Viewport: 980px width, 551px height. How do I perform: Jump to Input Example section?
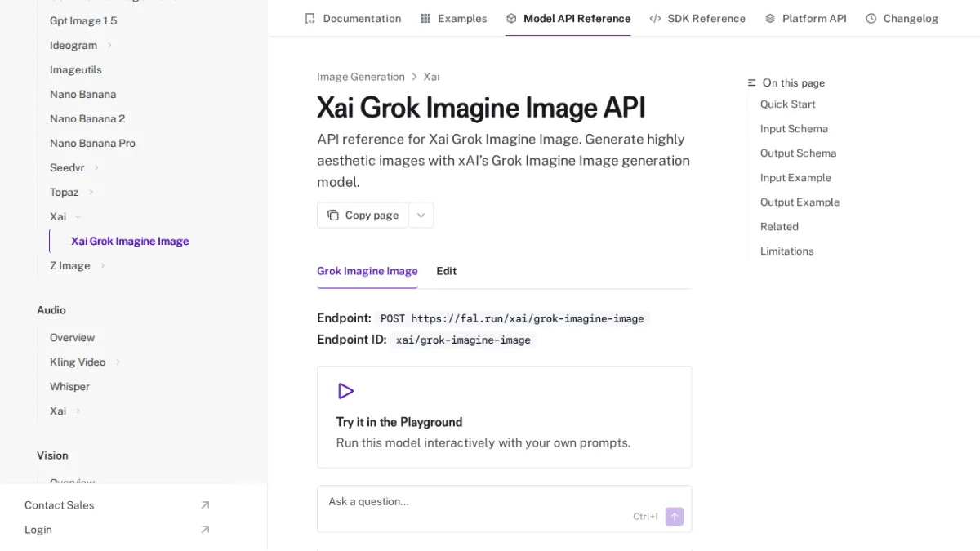coord(795,178)
